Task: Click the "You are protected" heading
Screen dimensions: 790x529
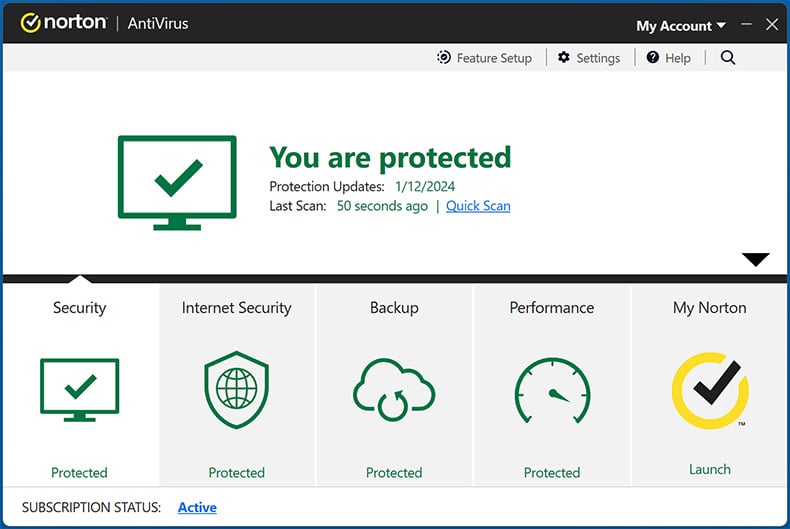Action: 390,157
